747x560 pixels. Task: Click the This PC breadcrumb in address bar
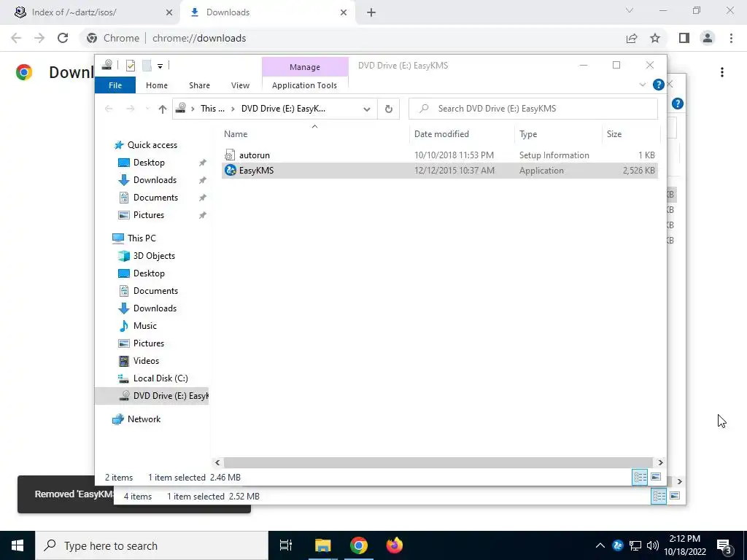(x=212, y=109)
